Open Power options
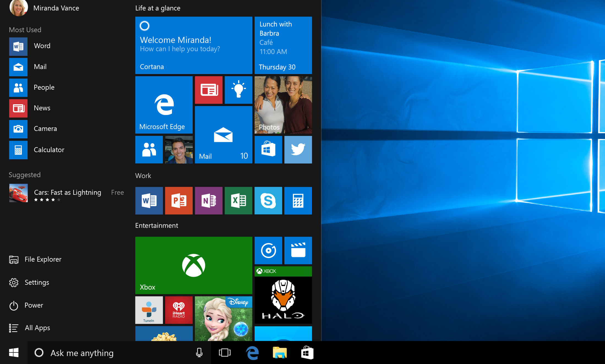 (x=34, y=305)
